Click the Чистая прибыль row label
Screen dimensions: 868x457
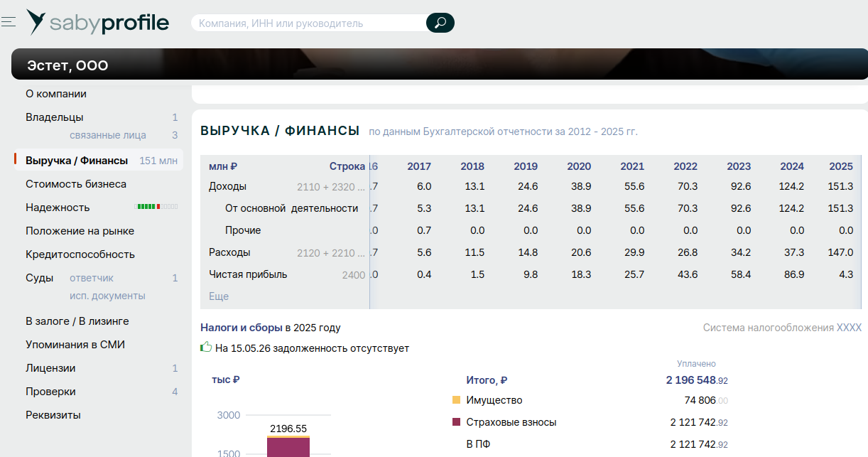click(x=248, y=274)
